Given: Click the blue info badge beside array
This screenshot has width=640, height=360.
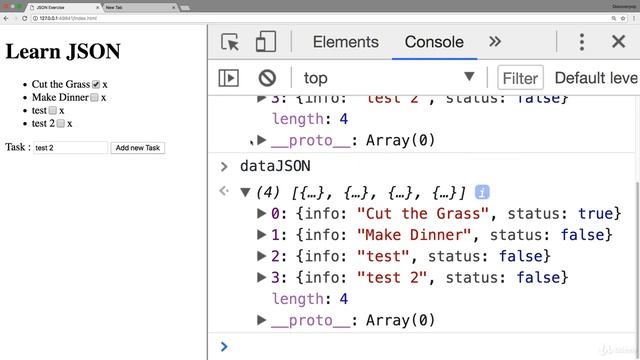Looking at the screenshot, I should point(482,192).
